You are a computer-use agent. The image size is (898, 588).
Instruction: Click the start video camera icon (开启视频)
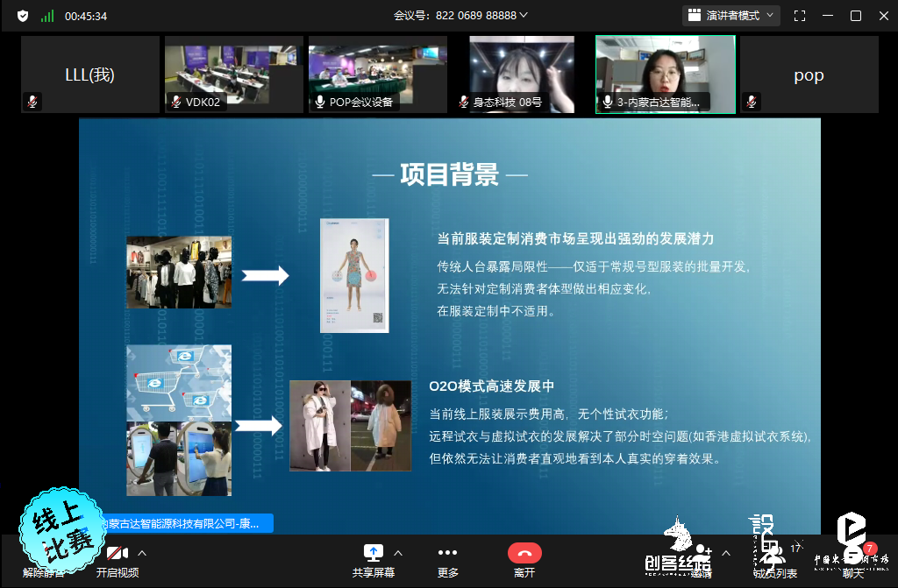[117, 553]
